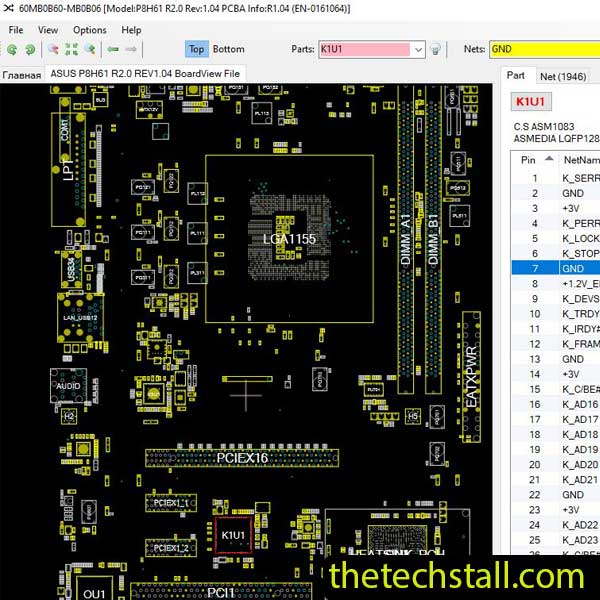Select the PCIEX1_2 slot

point(171,548)
